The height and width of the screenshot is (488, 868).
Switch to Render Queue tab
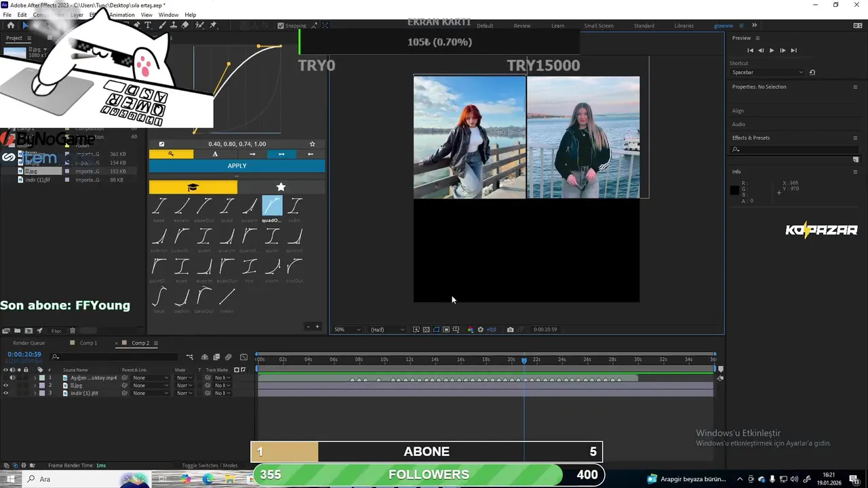(28, 343)
